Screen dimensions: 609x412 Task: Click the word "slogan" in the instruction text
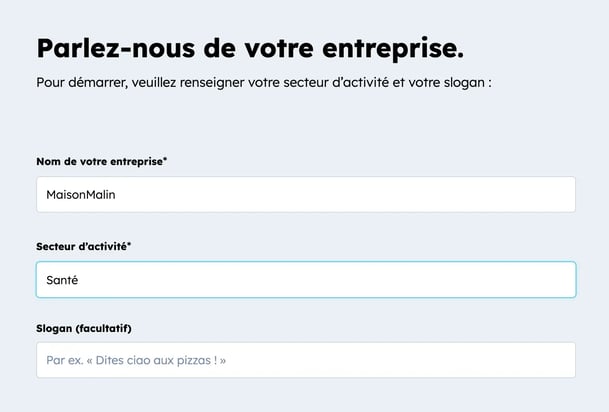[x=463, y=82]
